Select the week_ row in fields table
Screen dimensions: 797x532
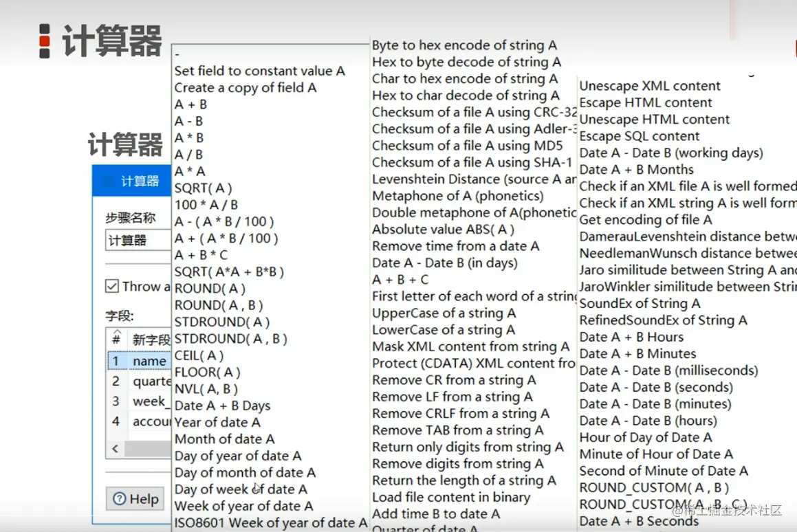[140, 401]
